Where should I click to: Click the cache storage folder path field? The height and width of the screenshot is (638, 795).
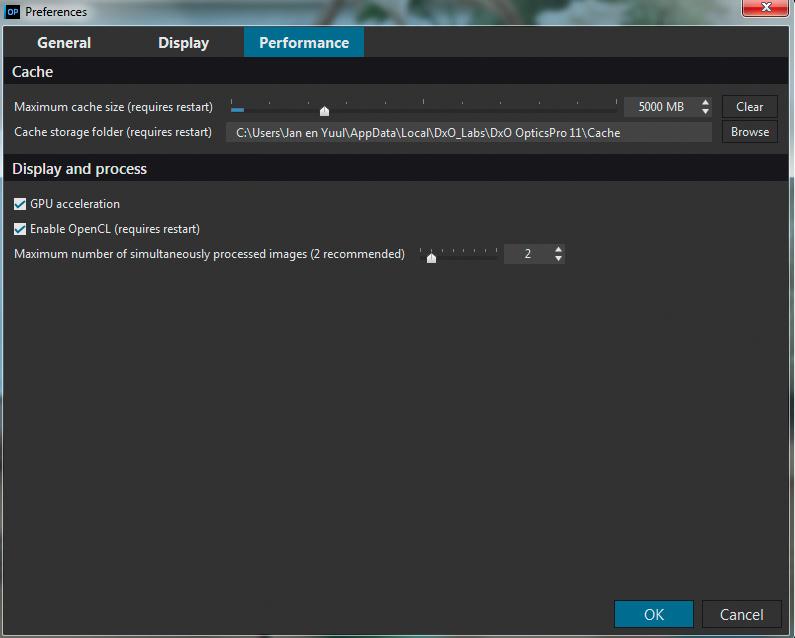pos(468,133)
